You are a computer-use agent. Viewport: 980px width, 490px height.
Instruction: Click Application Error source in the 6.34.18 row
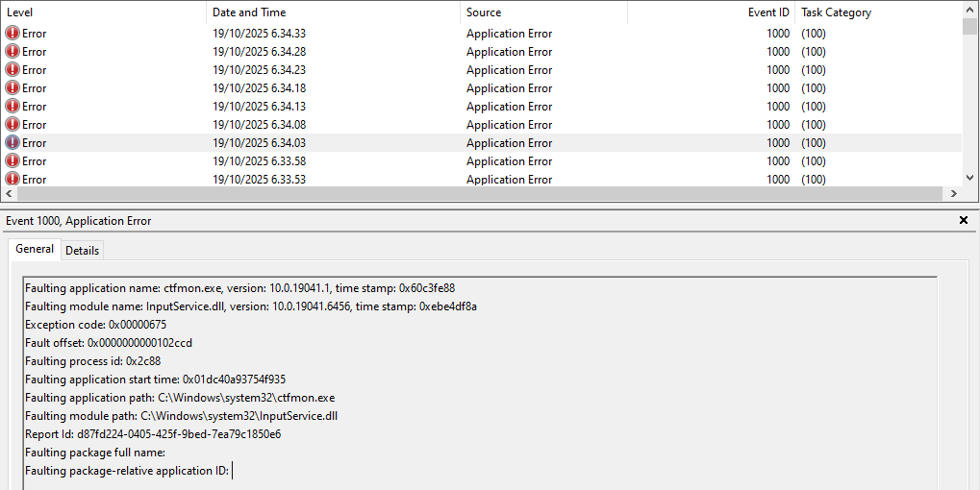coord(509,88)
